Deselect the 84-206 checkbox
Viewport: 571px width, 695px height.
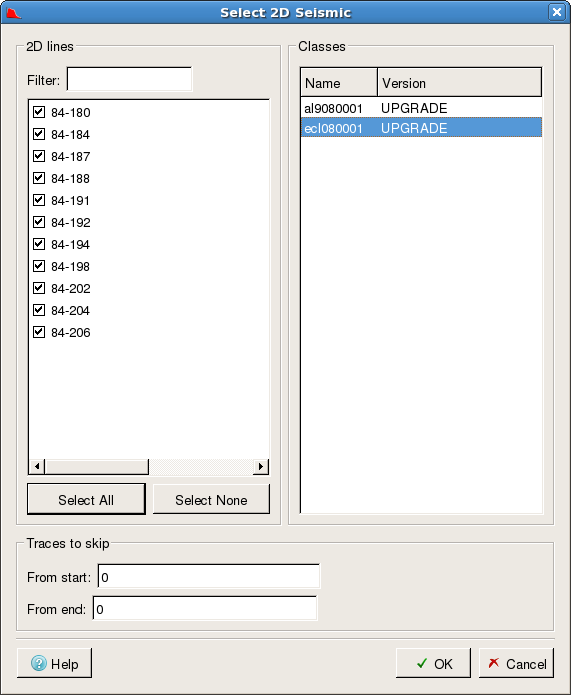click(x=39, y=332)
